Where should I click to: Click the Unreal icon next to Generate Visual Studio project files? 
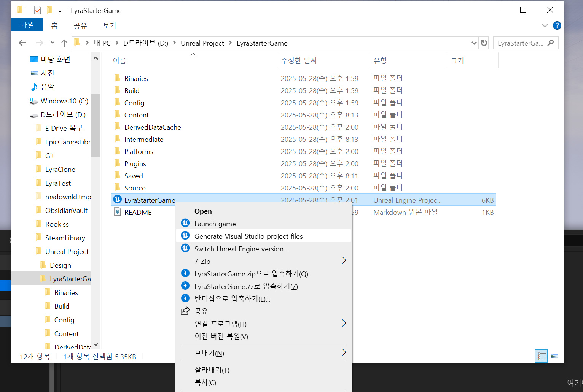185,236
